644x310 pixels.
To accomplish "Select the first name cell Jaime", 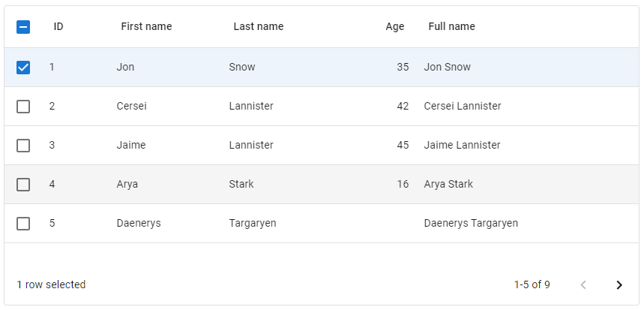I will 131,146.
